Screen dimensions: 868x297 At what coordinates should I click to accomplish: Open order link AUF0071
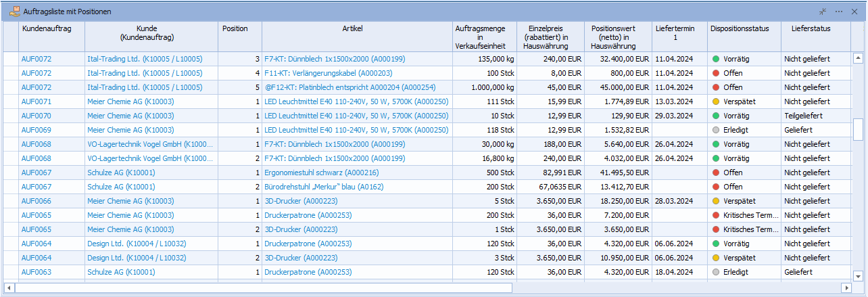pyautogui.click(x=37, y=101)
